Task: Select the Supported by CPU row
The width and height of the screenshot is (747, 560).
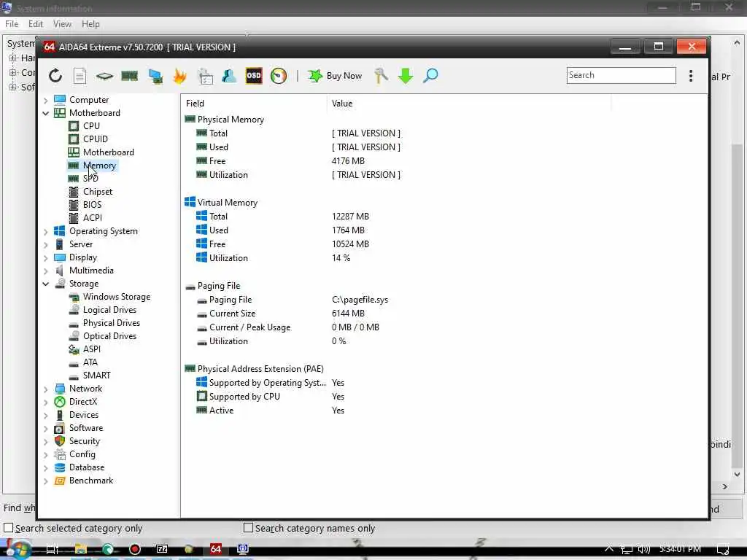Action: point(398,396)
